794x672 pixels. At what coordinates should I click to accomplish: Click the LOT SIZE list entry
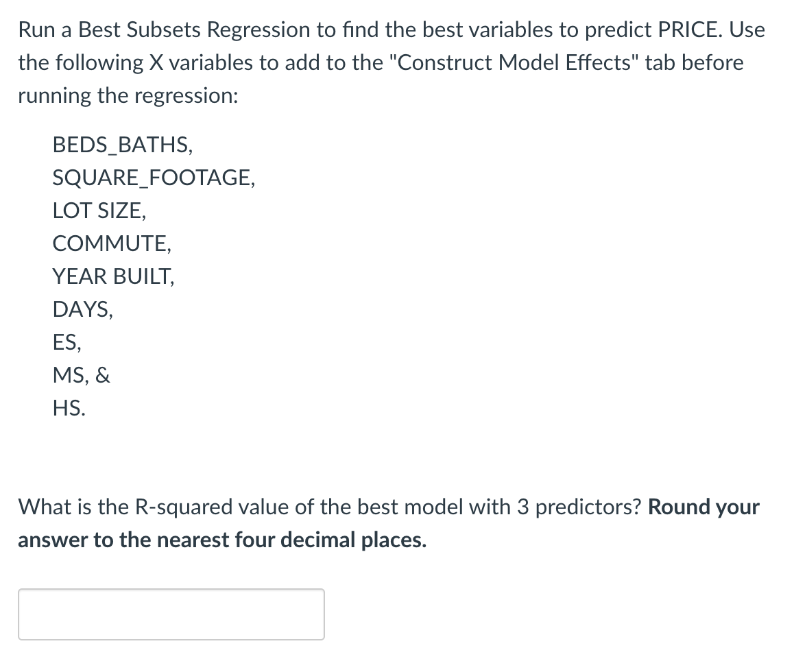tap(99, 211)
